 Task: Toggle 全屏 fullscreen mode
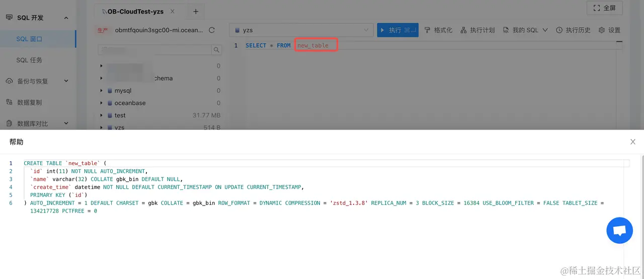(605, 8)
